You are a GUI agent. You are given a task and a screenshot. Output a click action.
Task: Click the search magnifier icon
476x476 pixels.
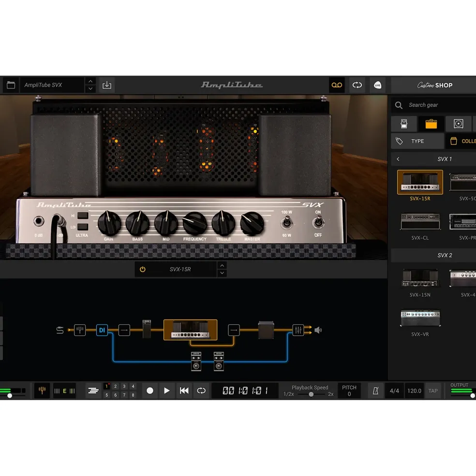coord(399,105)
